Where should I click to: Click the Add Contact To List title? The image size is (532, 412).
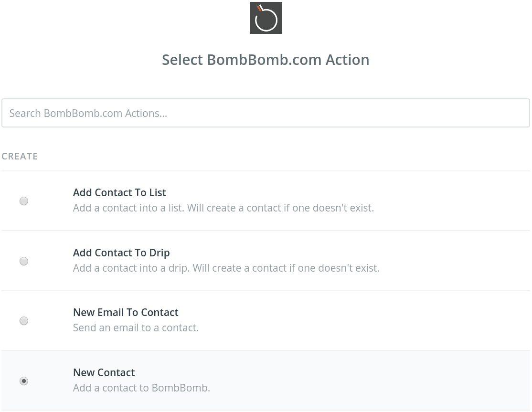[119, 192]
